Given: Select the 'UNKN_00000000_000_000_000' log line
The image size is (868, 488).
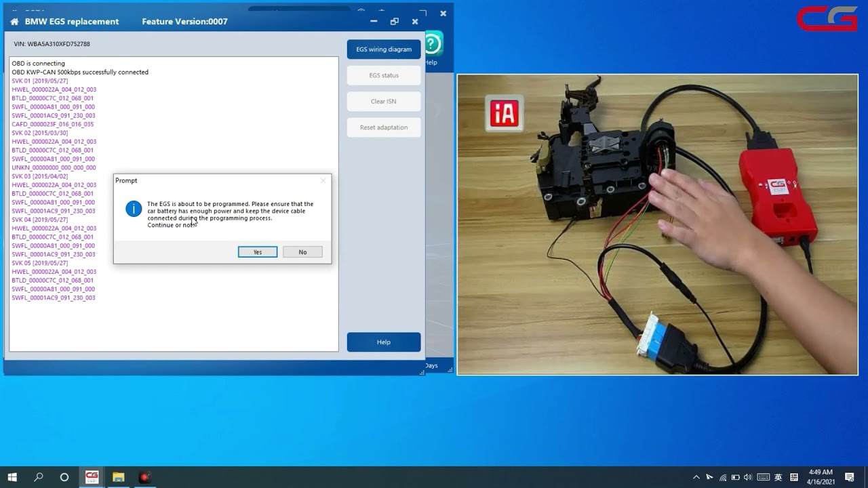Looking at the screenshot, I should click(54, 167).
